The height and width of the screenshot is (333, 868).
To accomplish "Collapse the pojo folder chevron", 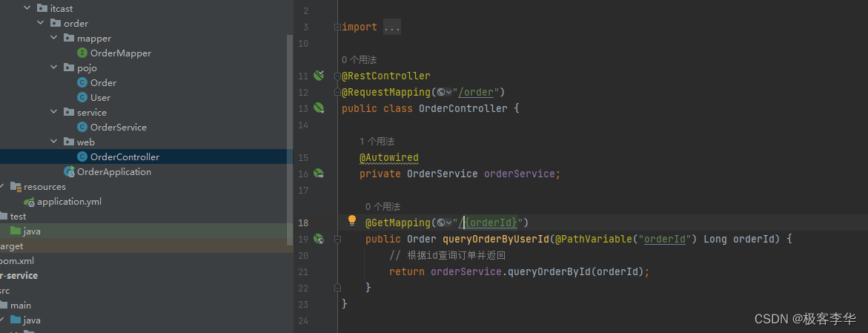I will point(53,67).
